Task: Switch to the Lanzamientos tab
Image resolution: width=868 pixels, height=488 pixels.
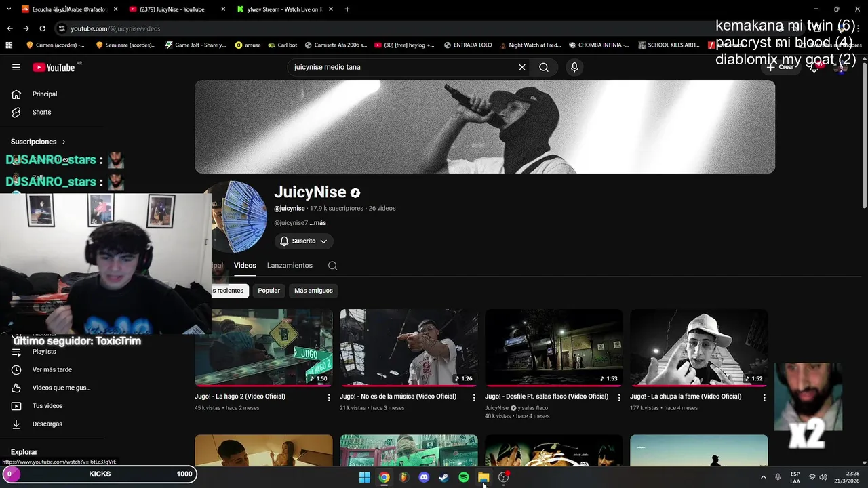Action: tap(290, 266)
